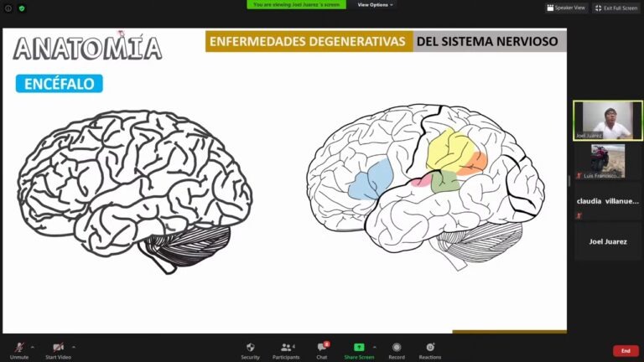Select Luis Francisco's video thumbnail
Viewport: 644px width, 362px height.
[x=608, y=161]
